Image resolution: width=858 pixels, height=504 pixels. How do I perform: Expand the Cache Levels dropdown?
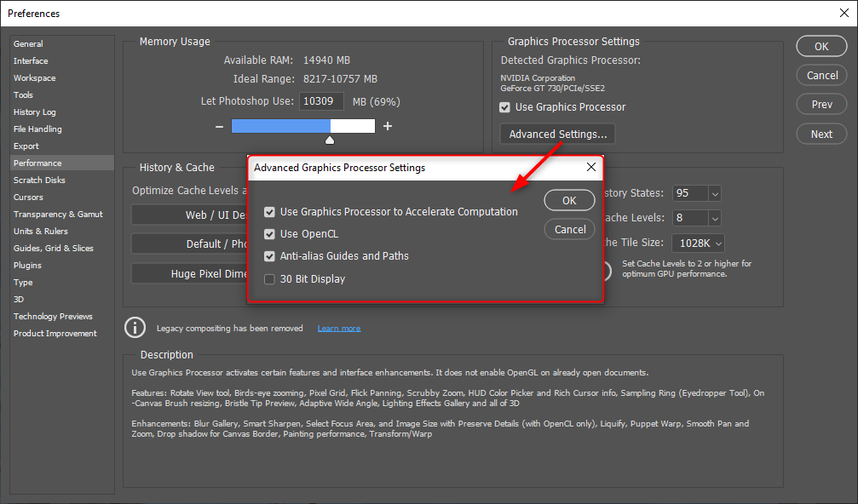[714, 217]
